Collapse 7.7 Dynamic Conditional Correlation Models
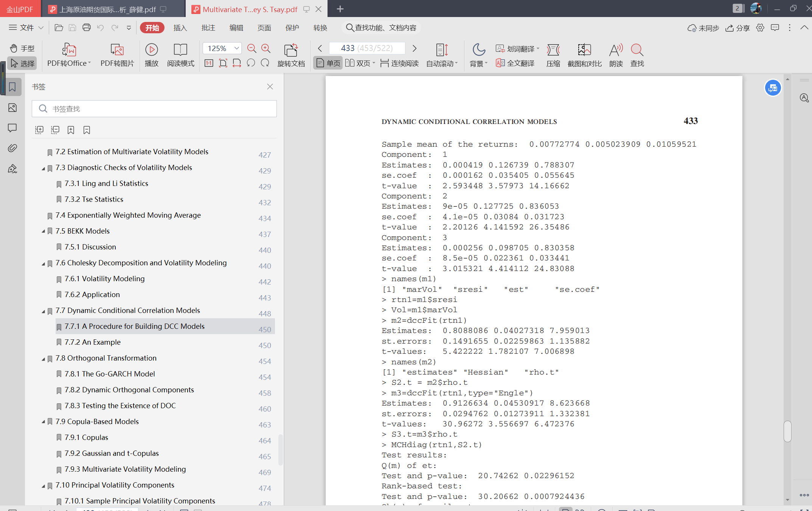Image resolution: width=812 pixels, height=511 pixels. (43, 311)
